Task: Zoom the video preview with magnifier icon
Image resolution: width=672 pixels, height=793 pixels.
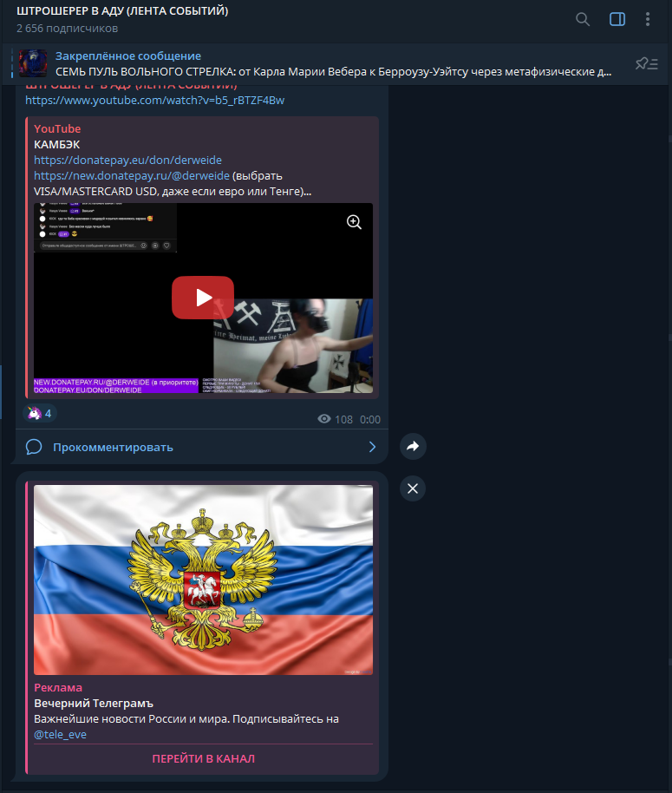Action: coord(354,222)
